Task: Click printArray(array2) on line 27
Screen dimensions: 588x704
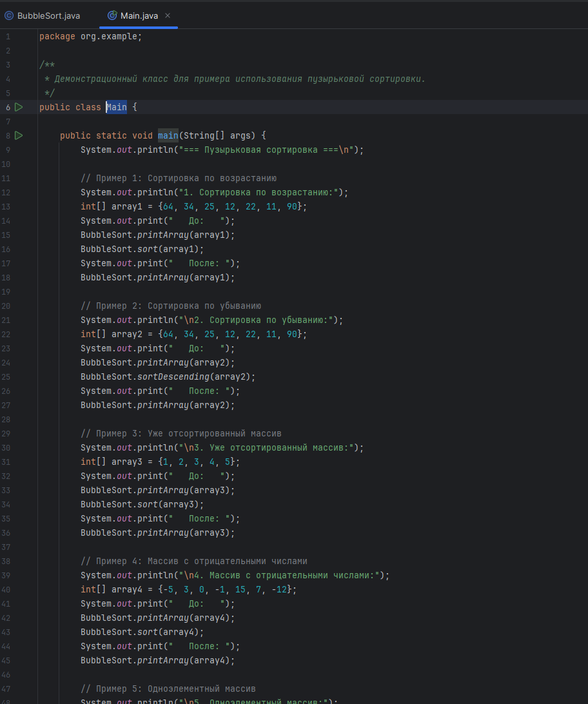Action: (157, 406)
